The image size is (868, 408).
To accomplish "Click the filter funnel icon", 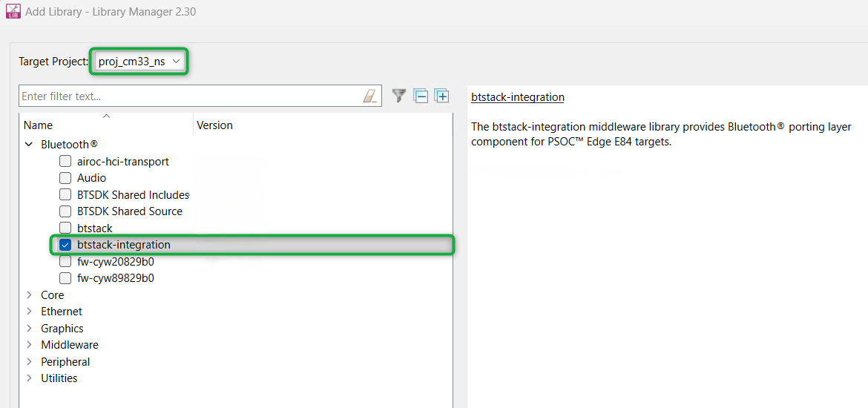I will 399,96.
